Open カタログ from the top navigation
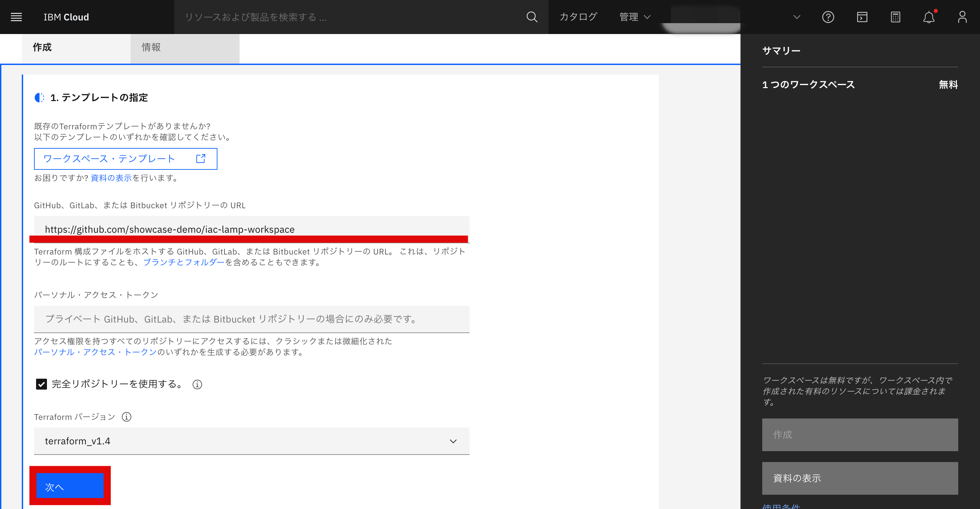 tap(577, 17)
